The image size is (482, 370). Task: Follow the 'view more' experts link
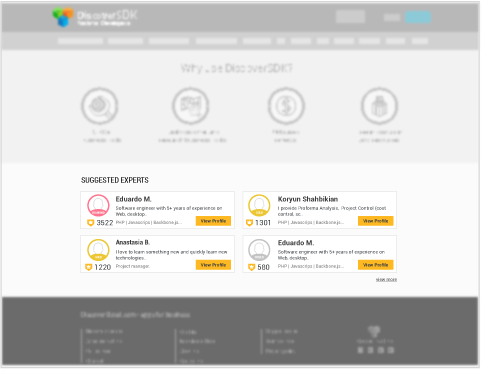tap(386, 280)
